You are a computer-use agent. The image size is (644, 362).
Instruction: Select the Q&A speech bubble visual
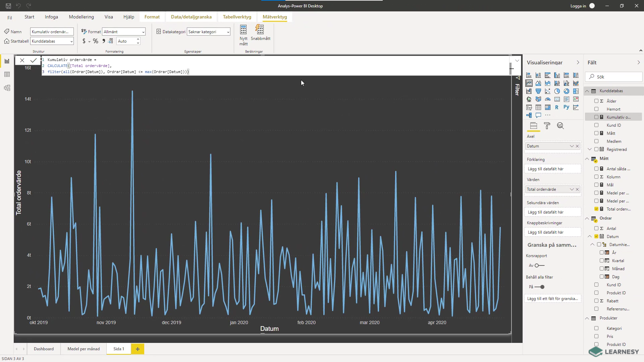[538, 115]
